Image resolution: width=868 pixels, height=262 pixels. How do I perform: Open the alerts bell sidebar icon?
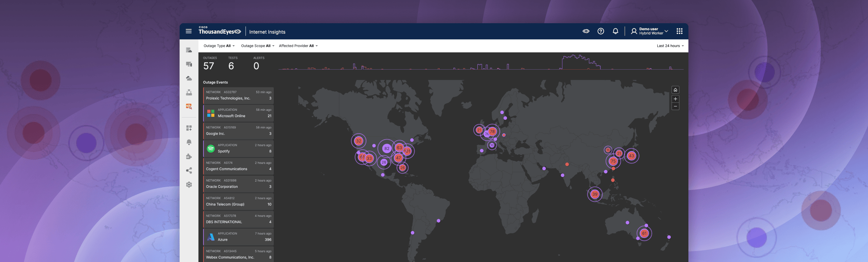point(189,142)
